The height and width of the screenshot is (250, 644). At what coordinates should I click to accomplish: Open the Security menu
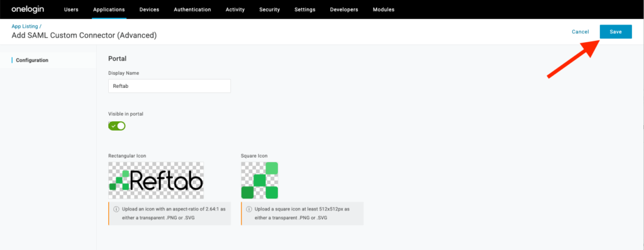click(269, 9)
